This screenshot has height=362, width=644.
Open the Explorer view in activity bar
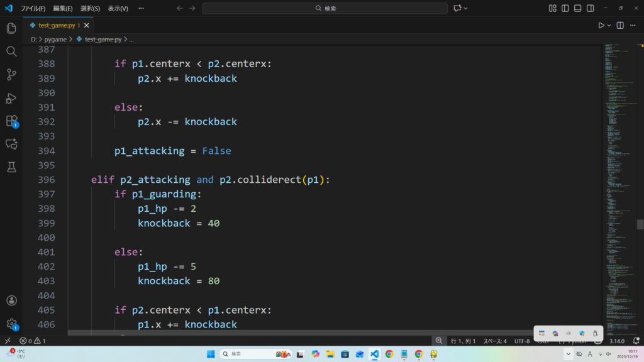(11, 28)
